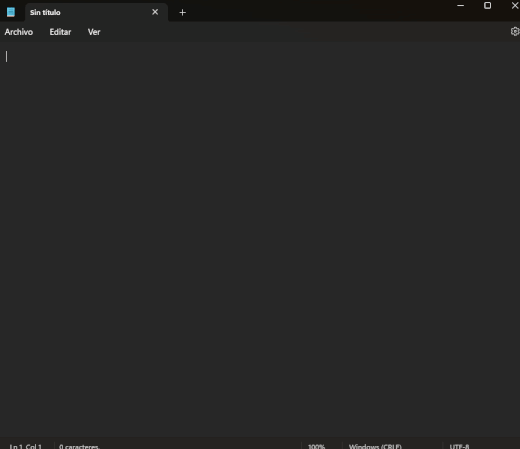
Task: Click the 100% zoom level in the status bar
Action: [x=316, y=446]
